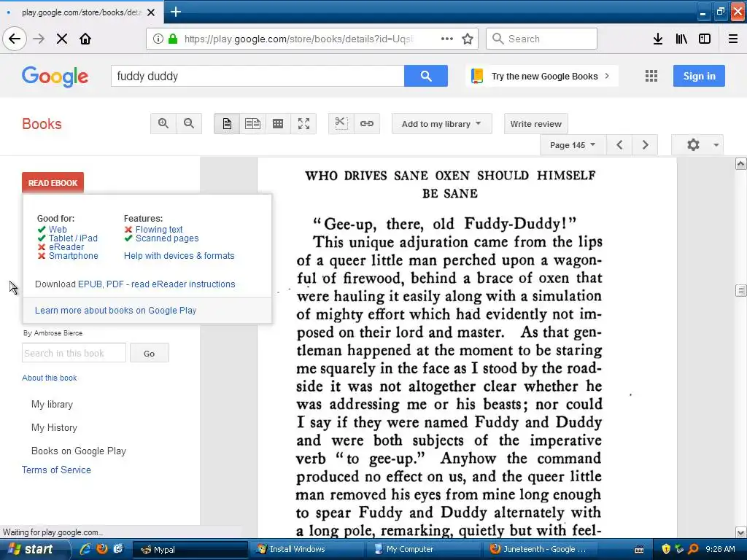Open the Google apps grid icon

651,76
